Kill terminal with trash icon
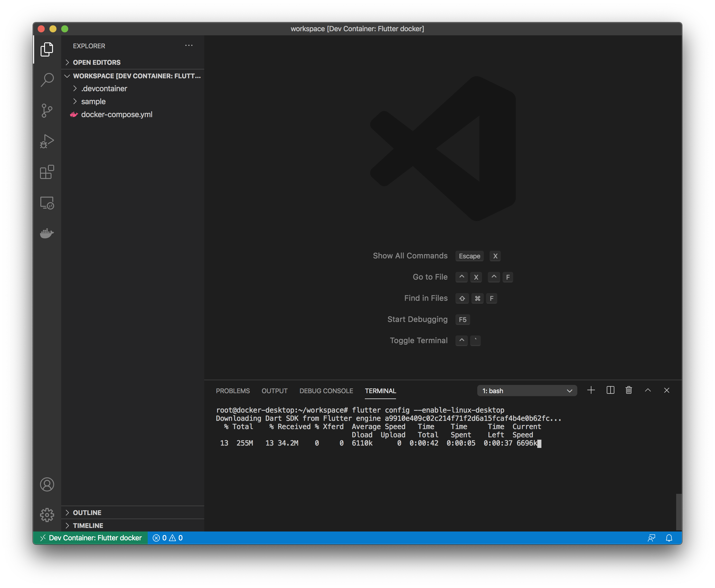The height and width of the screenshot is (588, 715). [x=628, y=390]
